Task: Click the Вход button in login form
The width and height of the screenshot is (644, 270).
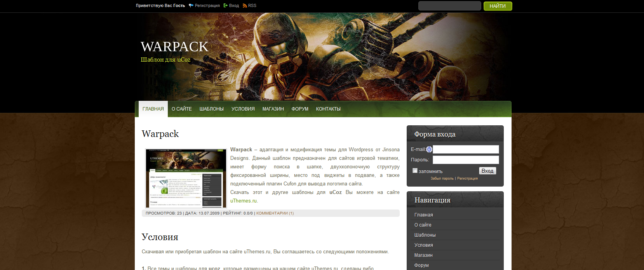Action: 487,171
